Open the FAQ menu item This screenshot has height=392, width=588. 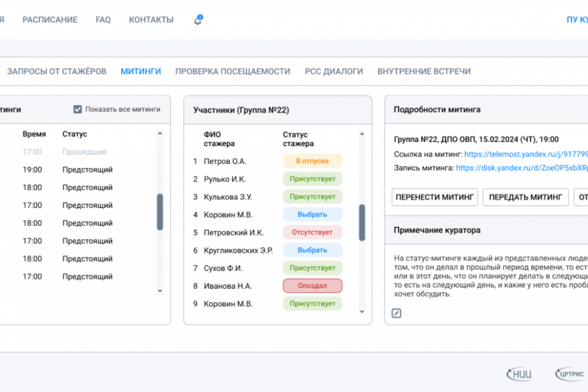point(103,20)
